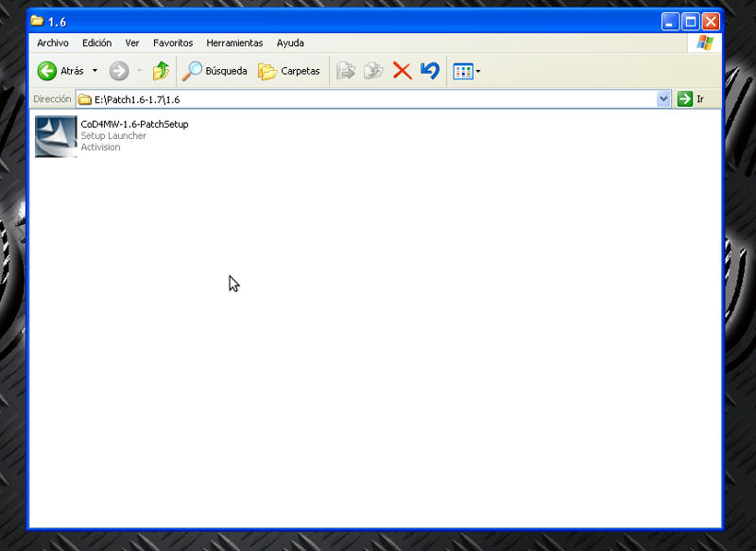756x551 pixels.
Task: Open the Ver menu
Action: pyautogui.click(x=132, y=43)
